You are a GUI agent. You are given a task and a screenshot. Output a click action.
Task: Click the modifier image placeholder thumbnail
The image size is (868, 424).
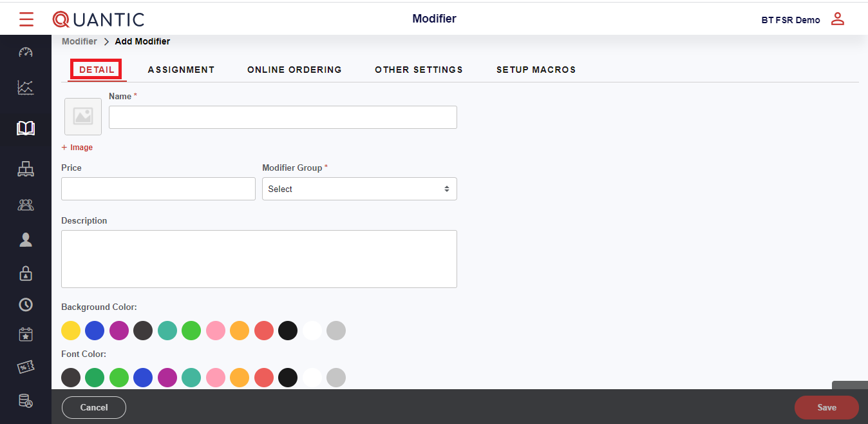(83, 117)
